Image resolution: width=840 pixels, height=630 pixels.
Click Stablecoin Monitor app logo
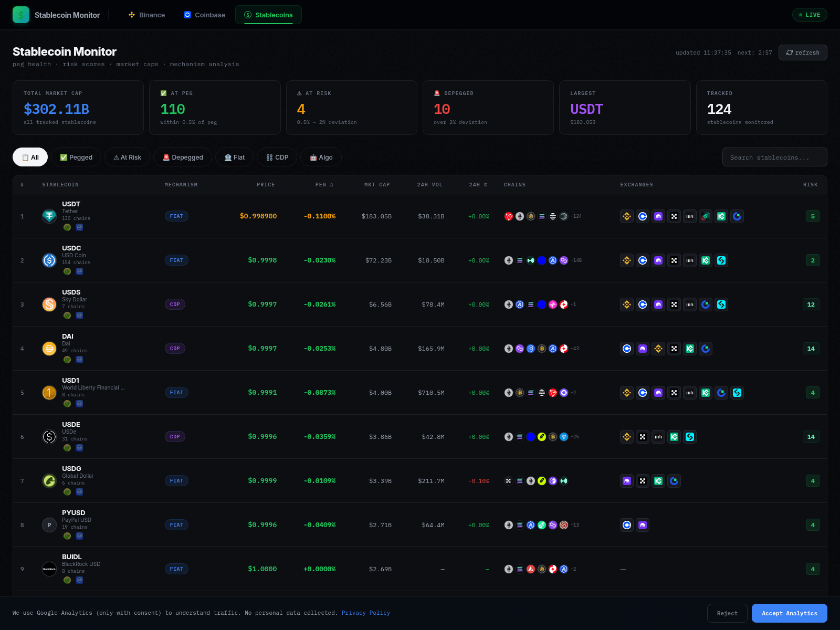pos(21,15)
